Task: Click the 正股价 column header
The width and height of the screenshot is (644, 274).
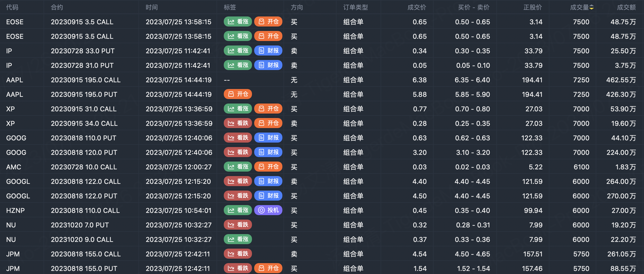Action: (533, 8)
